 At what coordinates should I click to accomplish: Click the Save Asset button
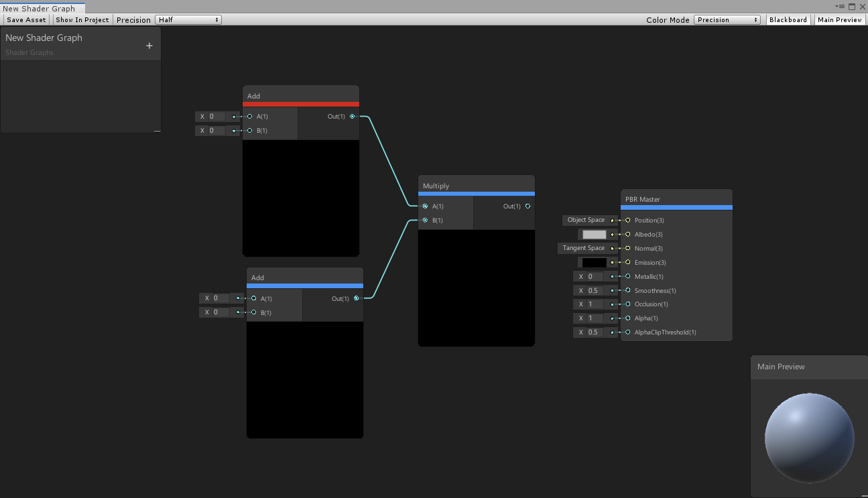coord(25,19)
